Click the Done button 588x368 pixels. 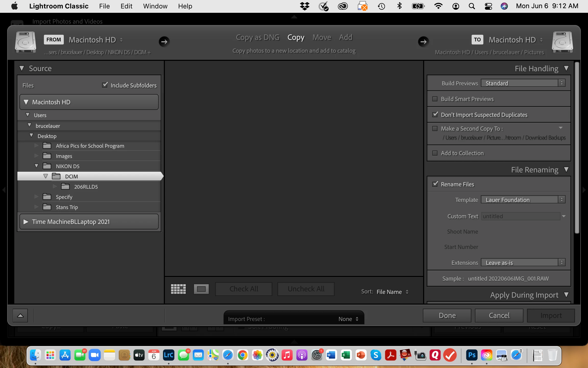point(447,316)
